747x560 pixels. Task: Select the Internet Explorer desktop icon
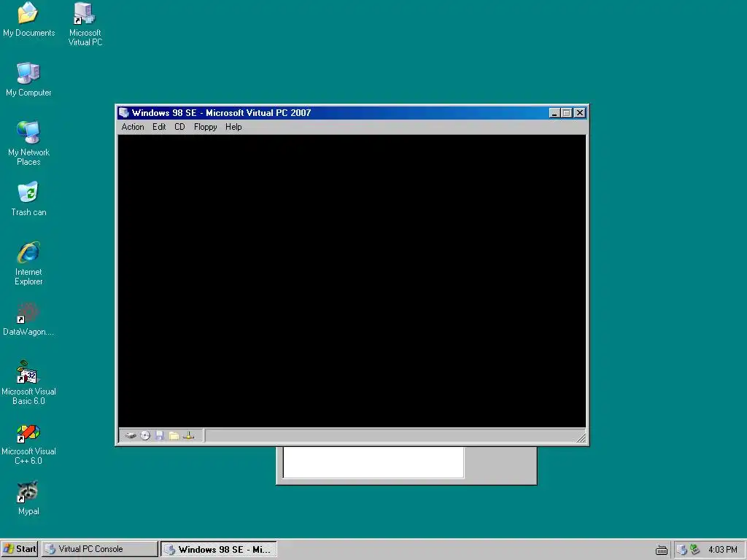point(28,263)
